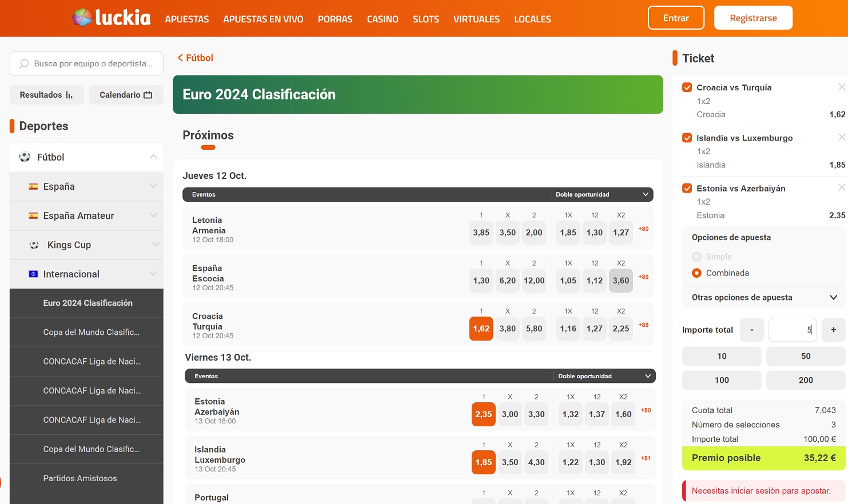Click the Registrarse button
848x504 pixels.
pos(753,18)
